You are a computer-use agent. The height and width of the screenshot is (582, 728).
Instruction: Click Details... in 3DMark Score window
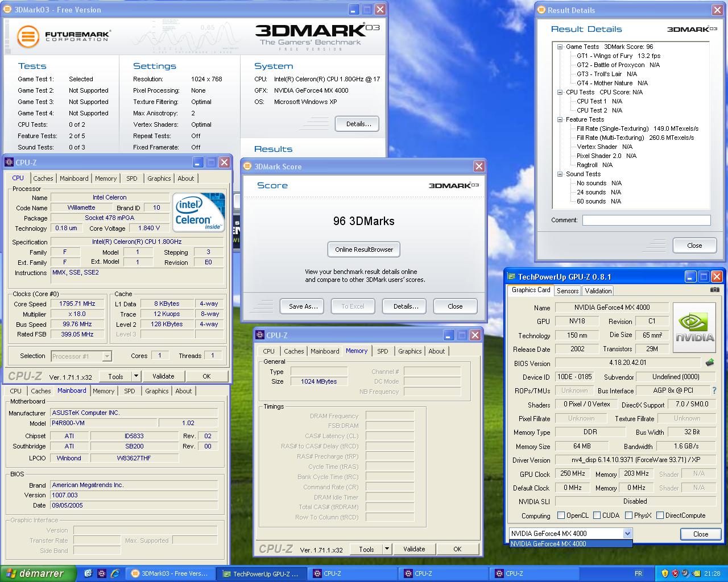(x=406, y=306)
